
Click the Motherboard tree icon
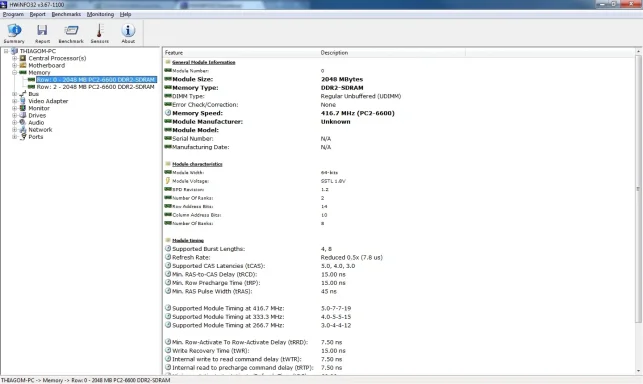coord(23,65)
